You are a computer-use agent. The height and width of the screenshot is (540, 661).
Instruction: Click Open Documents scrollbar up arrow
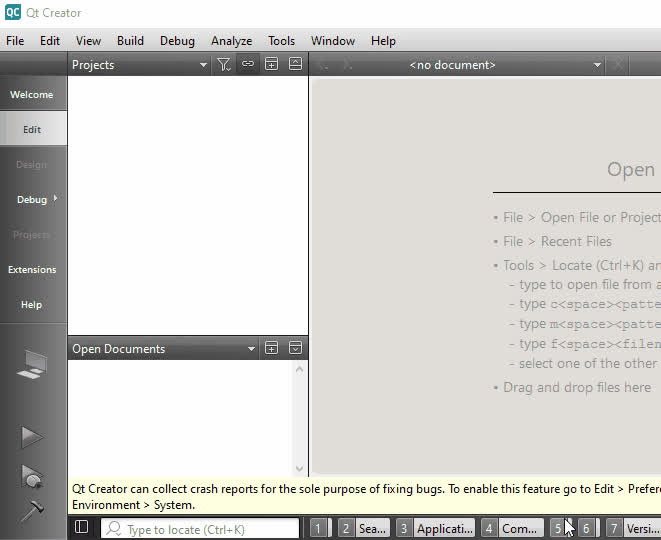click(x=299, y=370)
